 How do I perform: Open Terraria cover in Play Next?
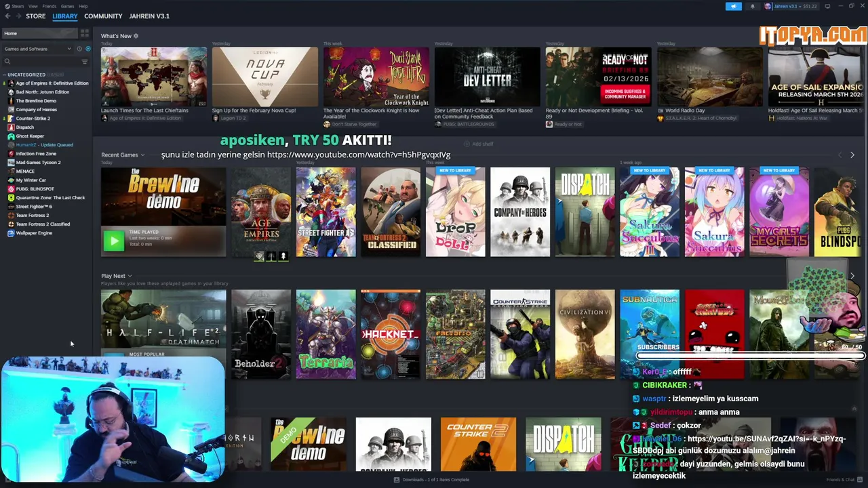325,334
